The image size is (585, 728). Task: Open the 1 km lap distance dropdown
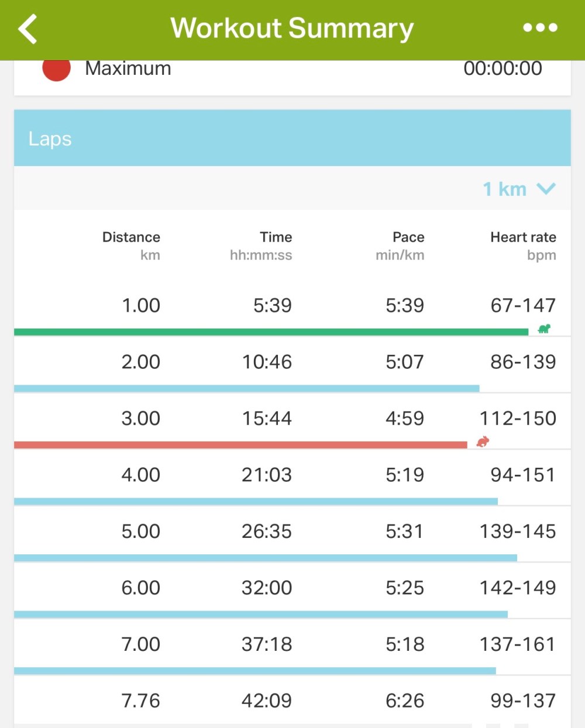coord(505,189)
